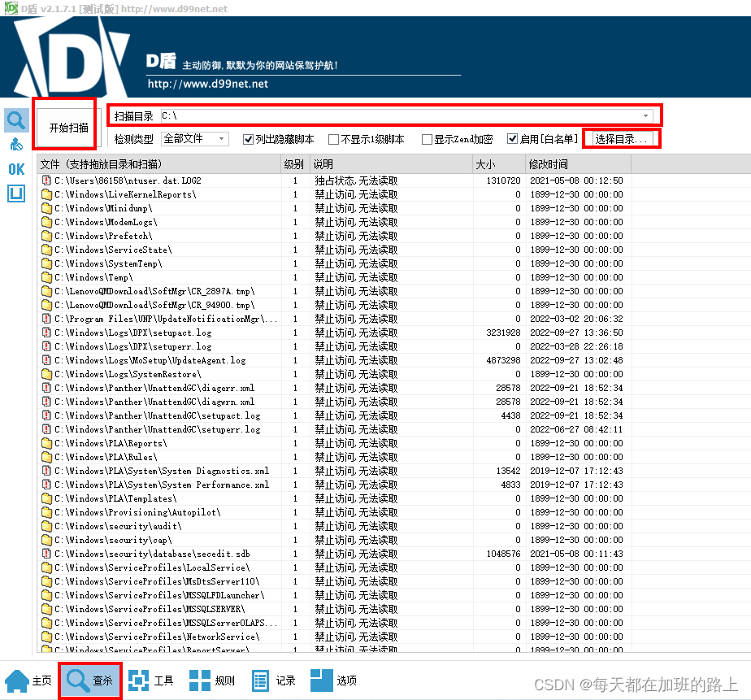The height and width of the screenshot is (700, 751).
Task: Click file icon of DPX\setupact.log row
Action: click(x=46, y=333)
